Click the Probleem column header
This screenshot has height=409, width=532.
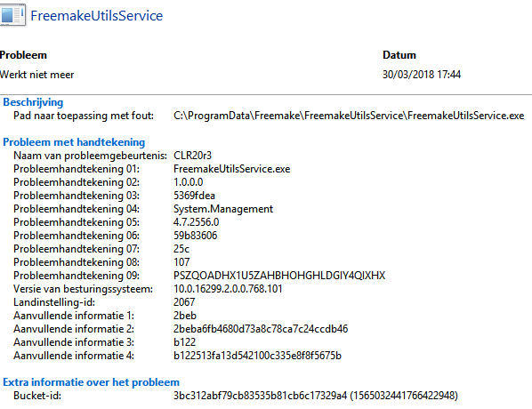tap(23, 55)
